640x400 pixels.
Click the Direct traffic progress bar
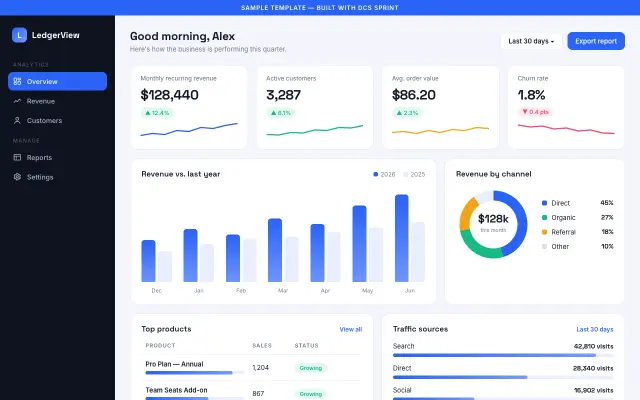click(503, 377)
